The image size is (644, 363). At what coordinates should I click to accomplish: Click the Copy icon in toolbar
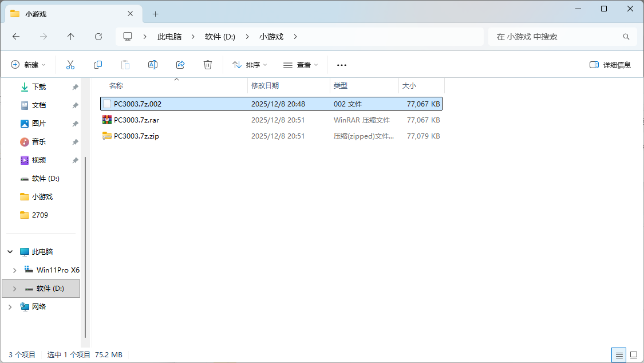coord(98,65)
